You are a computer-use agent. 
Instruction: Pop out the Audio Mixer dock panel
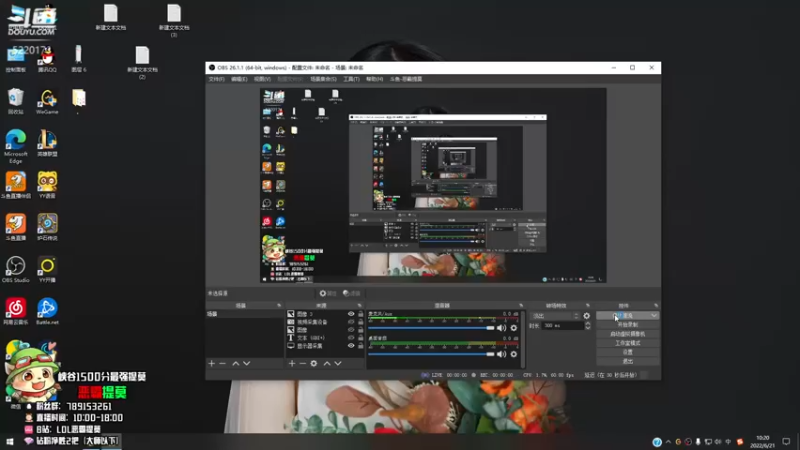(x=521, y=305)
